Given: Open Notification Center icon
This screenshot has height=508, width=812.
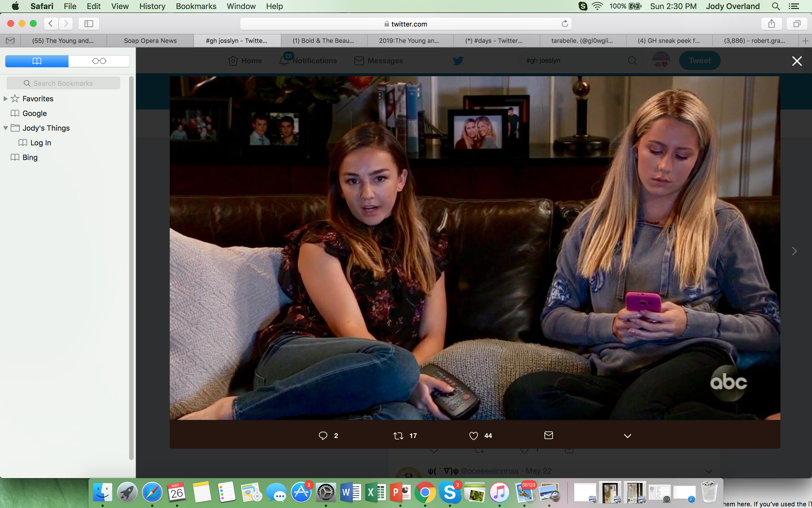Looking at the screenshot, I should (794, 6).
